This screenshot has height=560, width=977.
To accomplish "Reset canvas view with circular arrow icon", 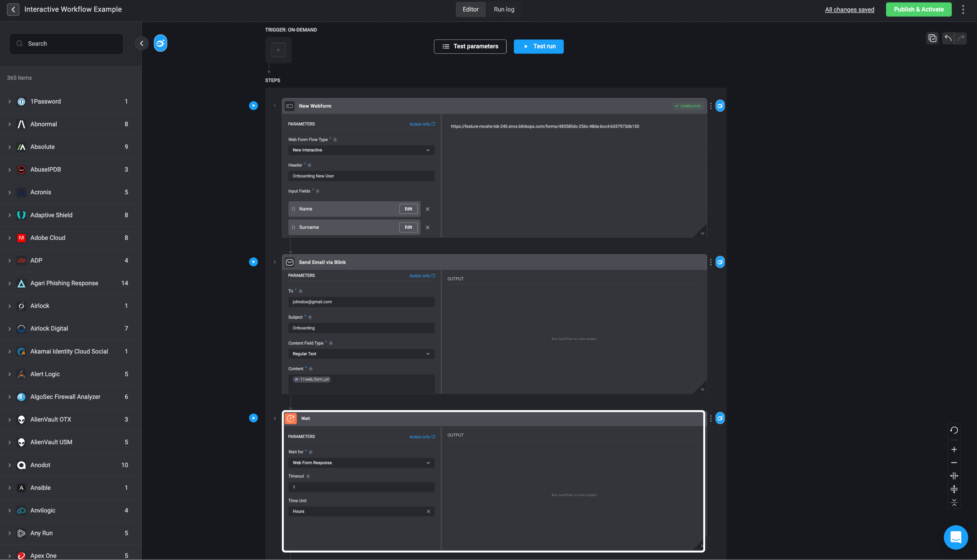I will pyautogui.click(x=954, y=430).
